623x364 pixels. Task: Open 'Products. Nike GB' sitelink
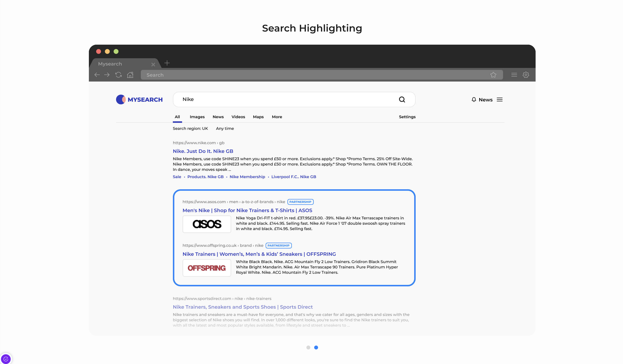click(205, 177)
